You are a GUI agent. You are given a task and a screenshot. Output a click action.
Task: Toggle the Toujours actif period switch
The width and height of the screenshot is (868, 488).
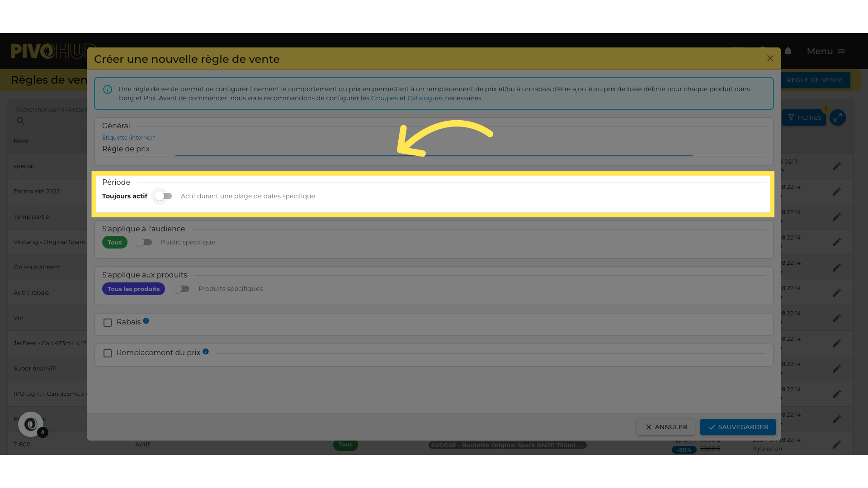click(163, 196)
